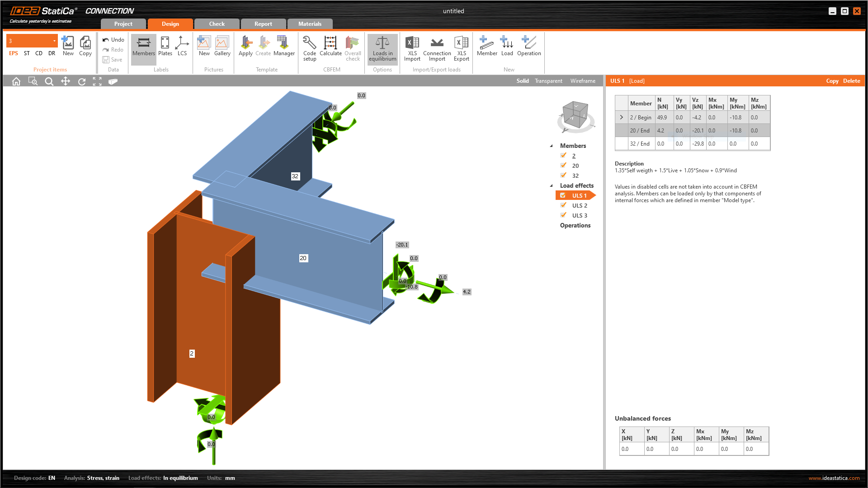Switch to the Check tab
This screenshot has height=488, width=868.
click(x=217, y=24)
